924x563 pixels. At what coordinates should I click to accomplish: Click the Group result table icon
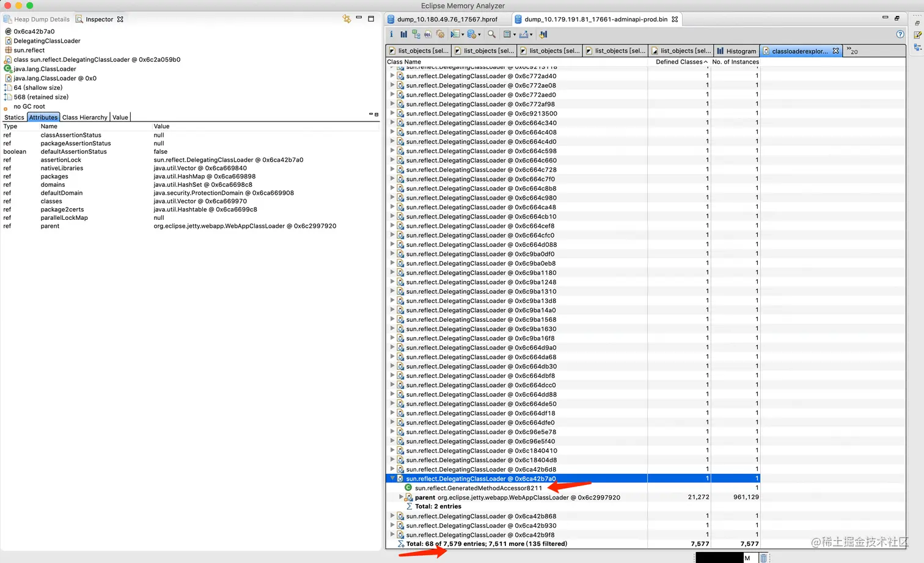tap(507, 34)
